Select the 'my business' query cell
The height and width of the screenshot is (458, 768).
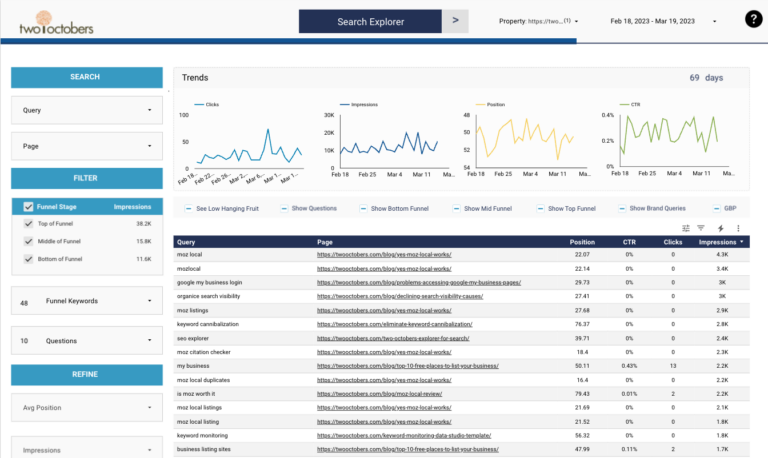point(193,366)
